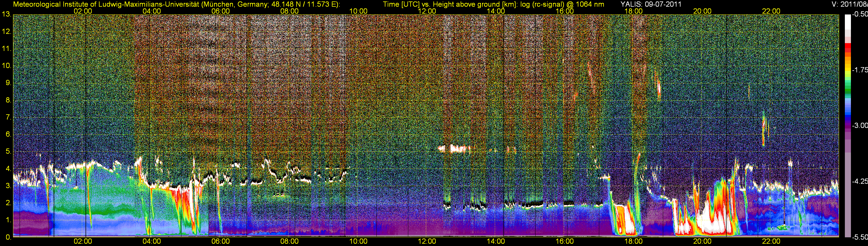Click the 20:00 label on bottom time axis
The height and width of the screenshot is (246, 868).
(702, 241)
